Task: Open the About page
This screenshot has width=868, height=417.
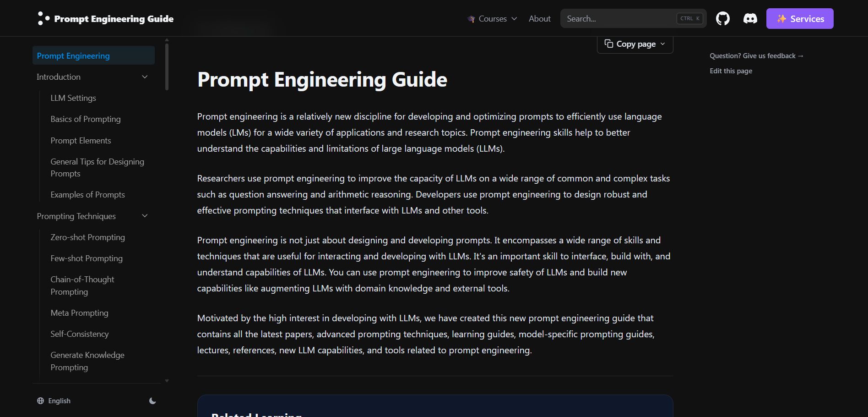Action: [x=540, y=19]
